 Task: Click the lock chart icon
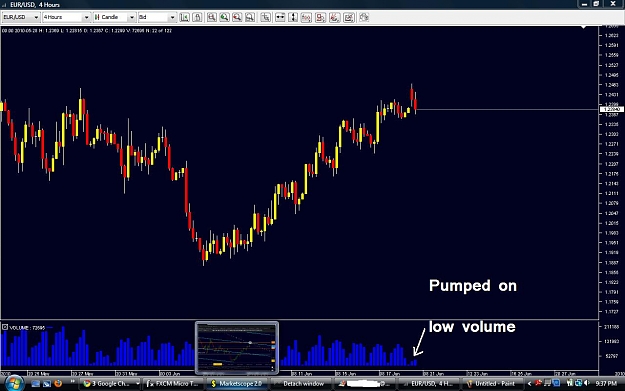pyautogui.click(x=197, y=17)
